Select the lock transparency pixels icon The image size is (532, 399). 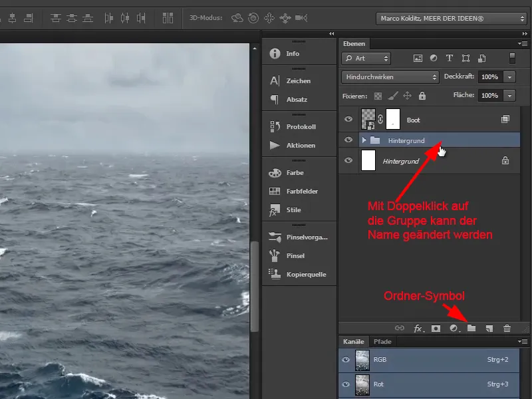coord(378,95)
